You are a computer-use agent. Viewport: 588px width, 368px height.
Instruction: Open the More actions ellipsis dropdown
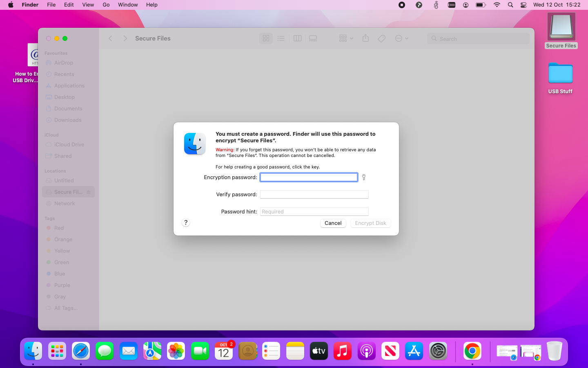pos(401,38)
